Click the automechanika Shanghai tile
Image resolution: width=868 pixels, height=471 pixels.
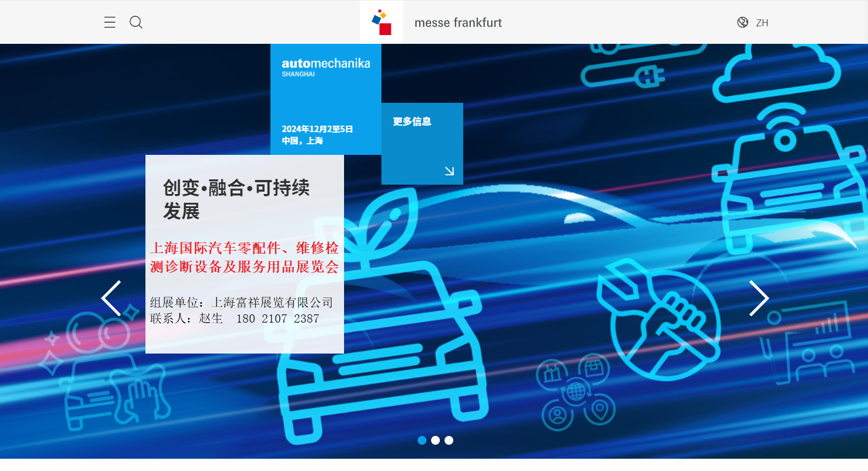click(x=326, y=99)
